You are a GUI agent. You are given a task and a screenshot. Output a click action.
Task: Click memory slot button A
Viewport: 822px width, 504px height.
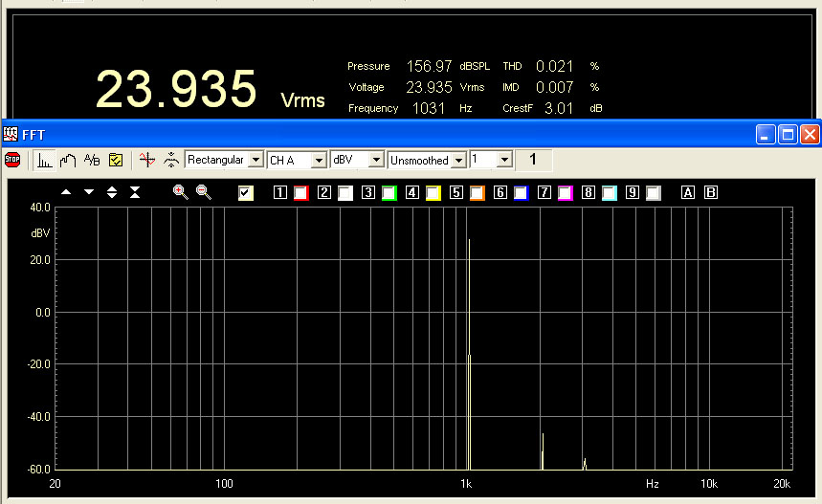[x=687, y=193]
